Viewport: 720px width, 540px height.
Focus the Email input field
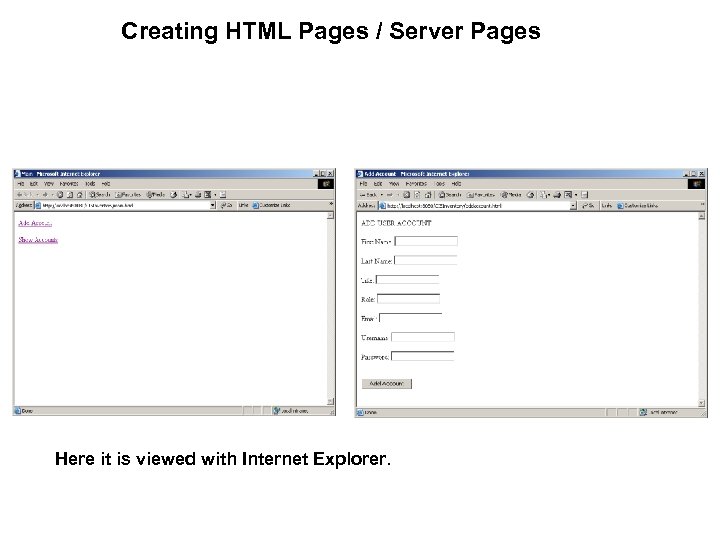pos(411,318)
